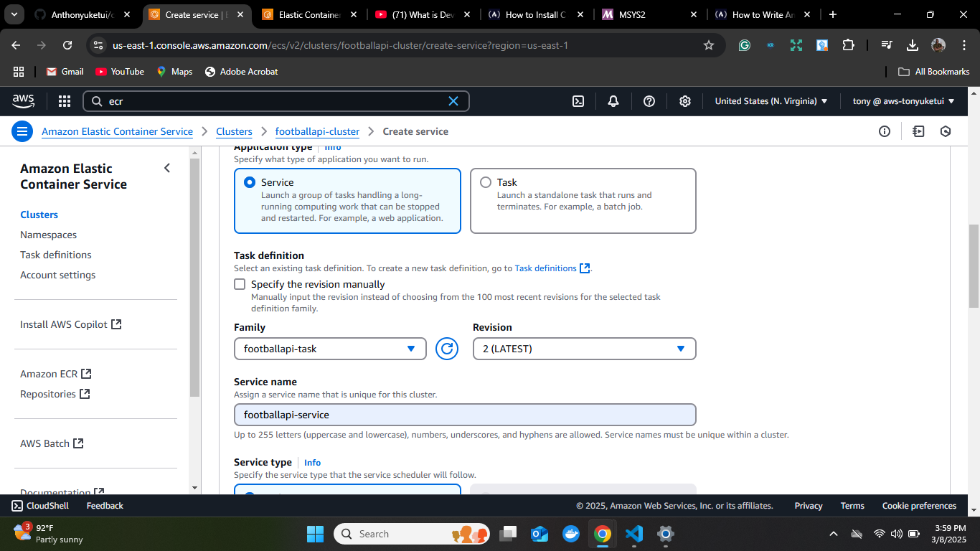This screenshot has height=551, width=980.
Task: Go to Amazon Elastic Container Service breadcrumb
Action: 117,131
